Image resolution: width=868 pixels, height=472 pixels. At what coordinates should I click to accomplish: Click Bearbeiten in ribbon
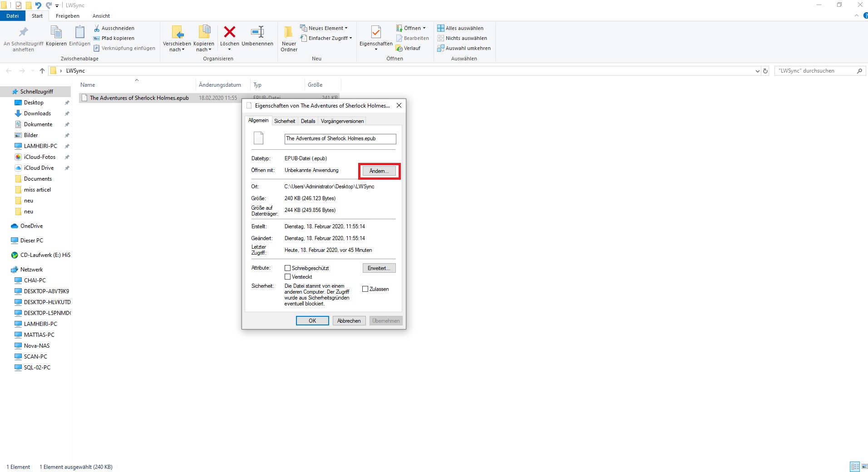tap(413, 38)
